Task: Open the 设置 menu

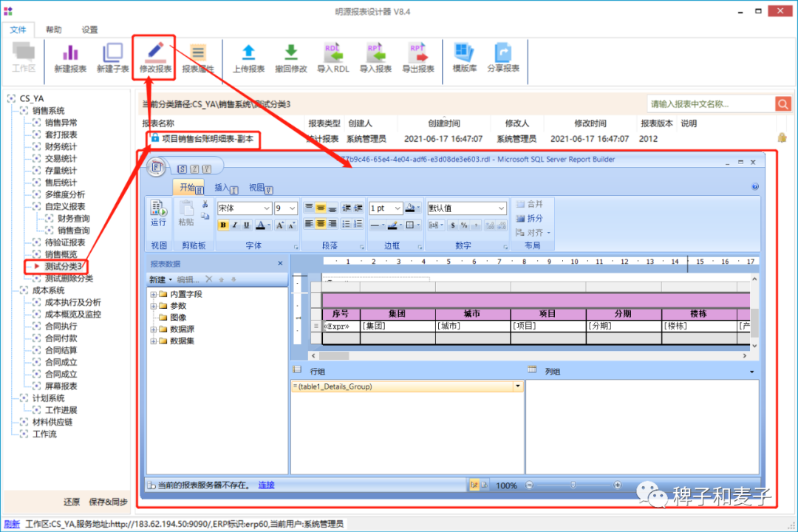Action: click(x=89, y=30)
